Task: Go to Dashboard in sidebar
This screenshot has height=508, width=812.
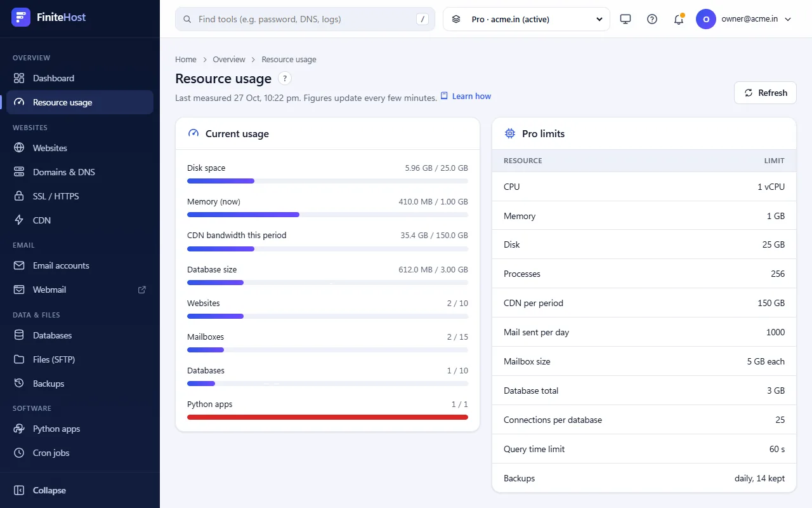Action: pos(80,78)
